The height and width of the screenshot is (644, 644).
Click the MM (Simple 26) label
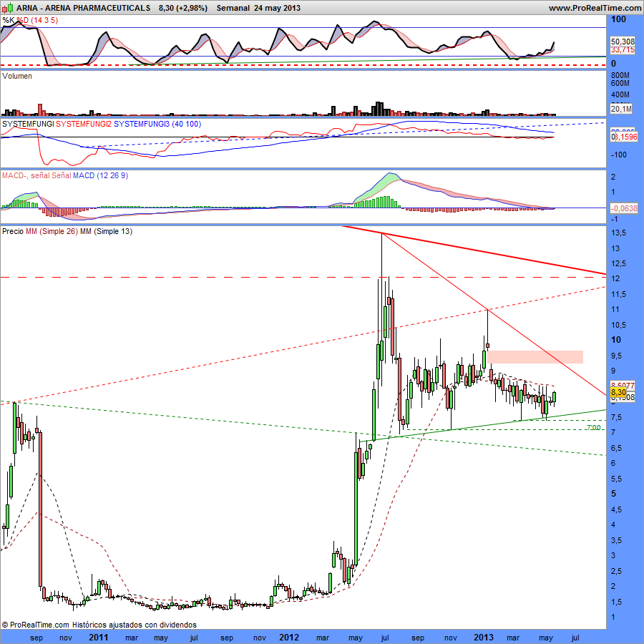(x=52, y=231)
